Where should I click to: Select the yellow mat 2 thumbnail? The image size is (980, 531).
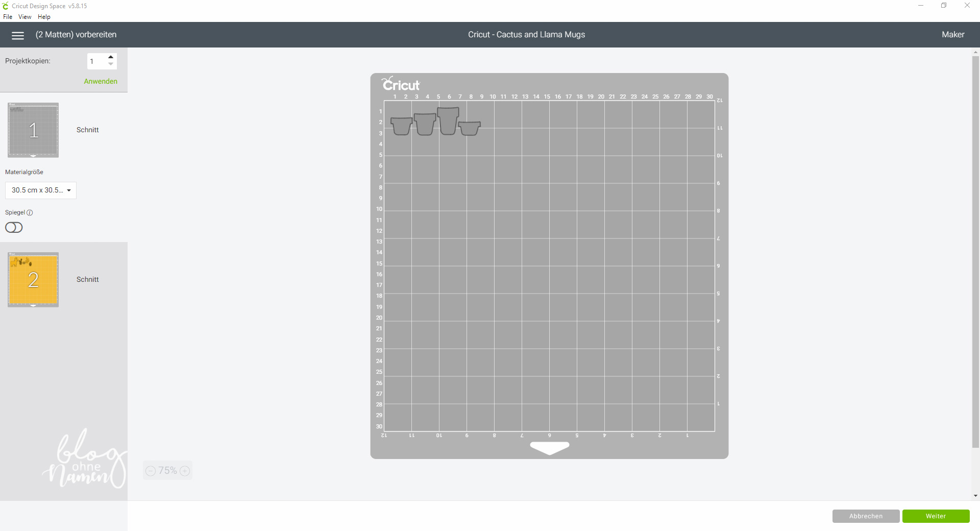[33, 280]
